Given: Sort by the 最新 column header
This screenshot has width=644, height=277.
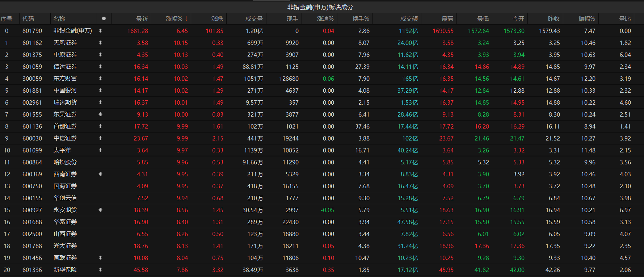Looking at the screenshot, I should click(x=142, y=18).
